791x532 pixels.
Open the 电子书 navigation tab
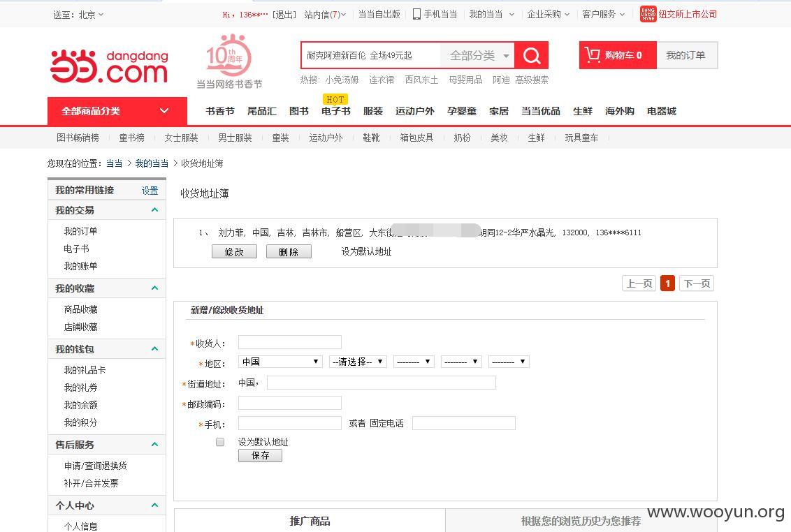336,111
